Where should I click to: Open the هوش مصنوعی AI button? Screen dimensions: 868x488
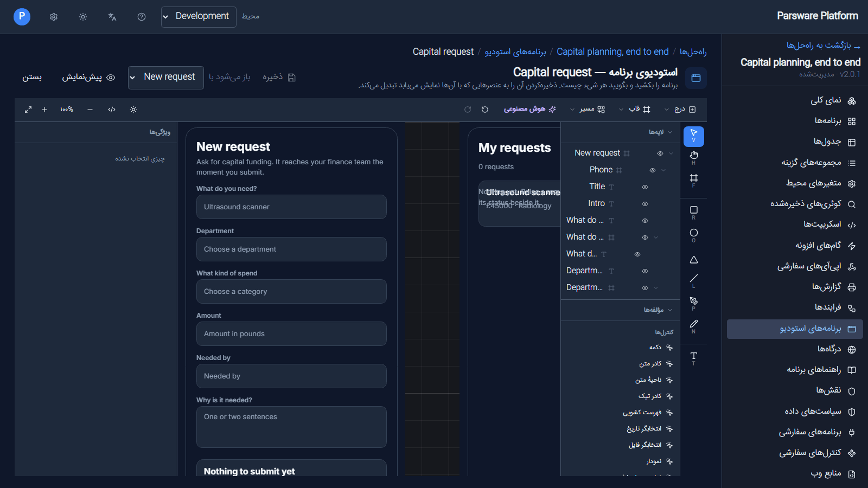pos(529,110)
